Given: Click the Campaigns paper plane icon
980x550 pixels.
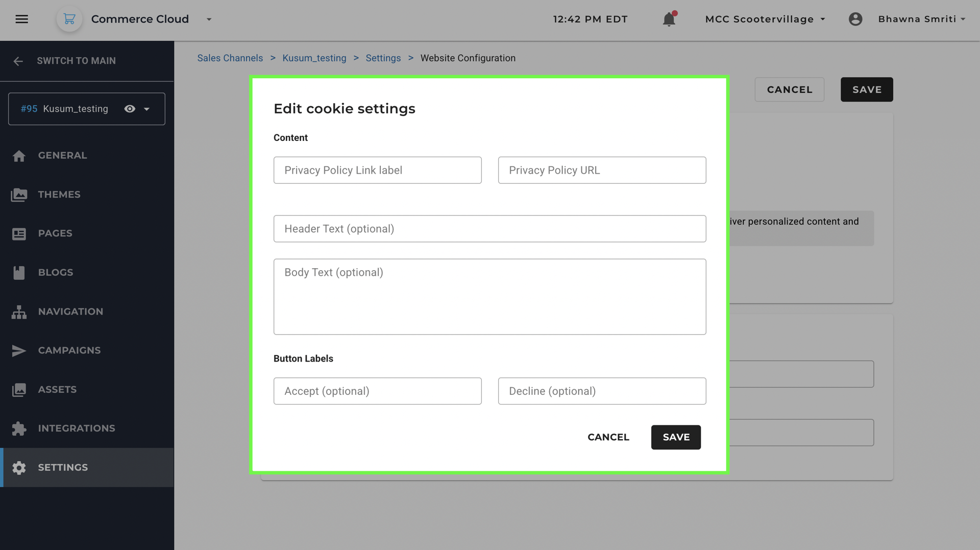Looking at the screenshot, I should pyautogui.click(x=19, y=351).
